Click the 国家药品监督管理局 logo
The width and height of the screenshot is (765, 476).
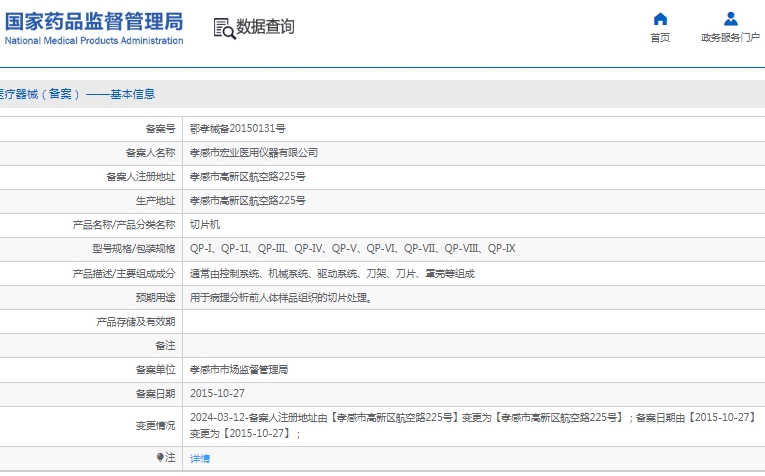coord(94,21)
